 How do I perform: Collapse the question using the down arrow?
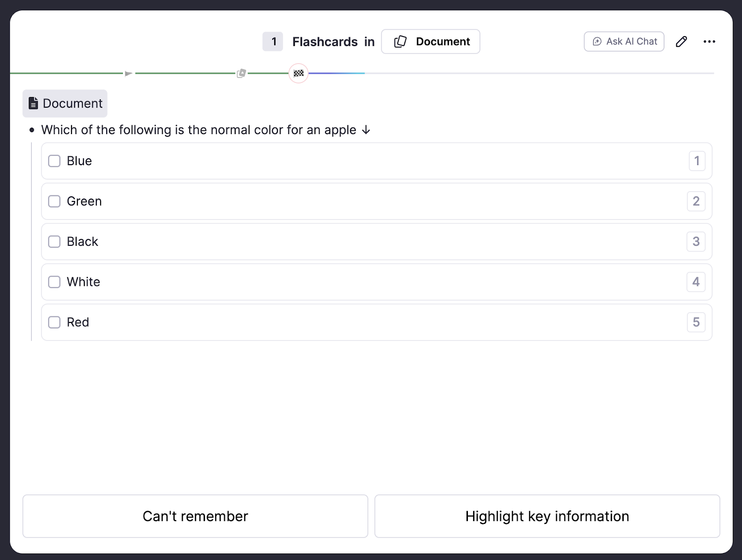click(366, 130)
